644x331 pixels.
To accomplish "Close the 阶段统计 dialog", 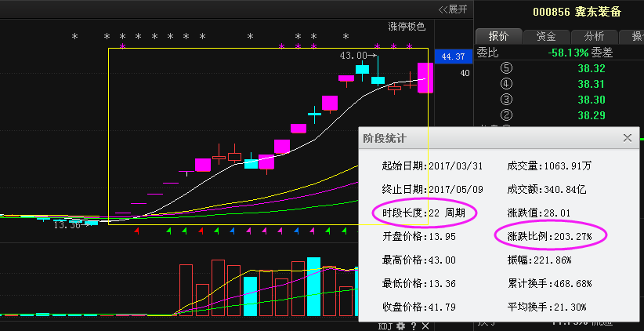I will click(627, 138).
